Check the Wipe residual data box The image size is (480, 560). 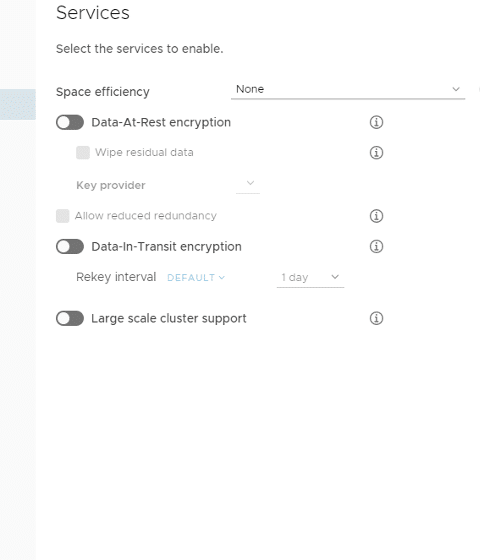(83, 152)
